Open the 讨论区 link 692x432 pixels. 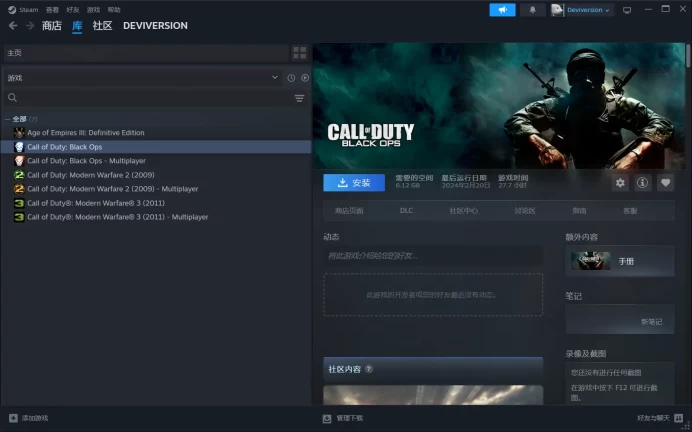[x=525, y=211]
